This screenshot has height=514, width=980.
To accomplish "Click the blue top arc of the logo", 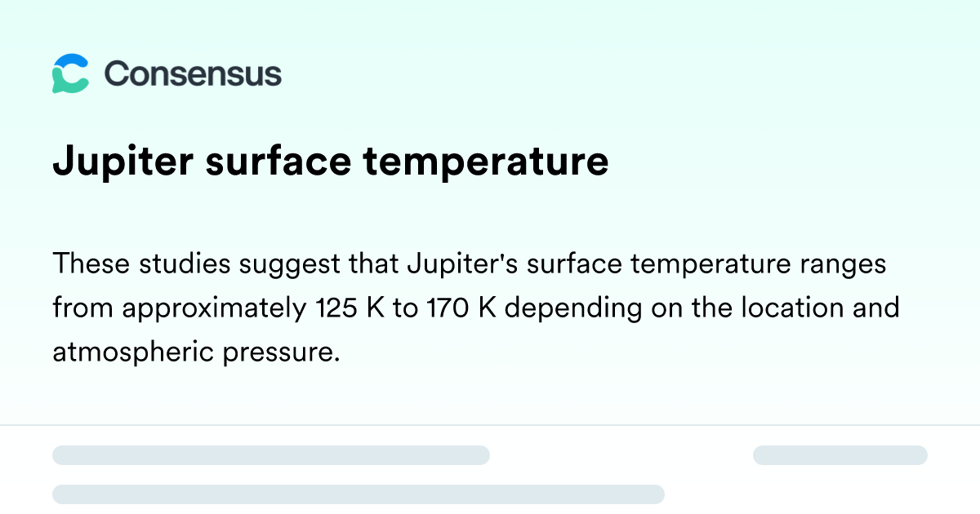I will [72, 62].
